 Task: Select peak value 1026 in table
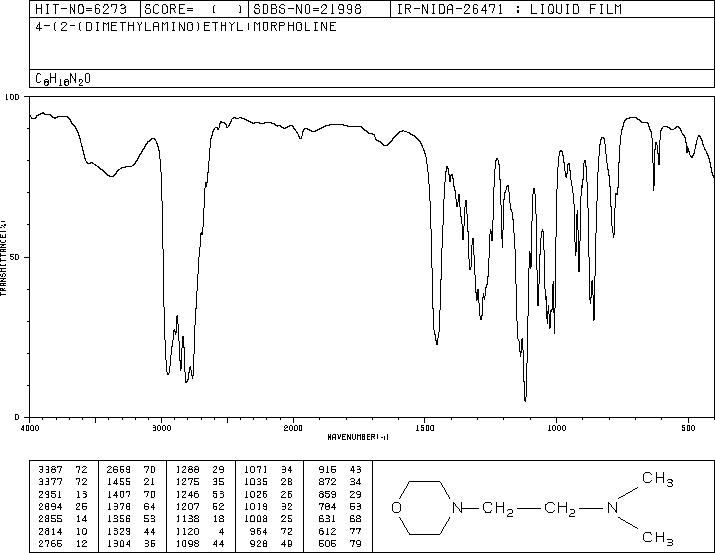(256, 495)
